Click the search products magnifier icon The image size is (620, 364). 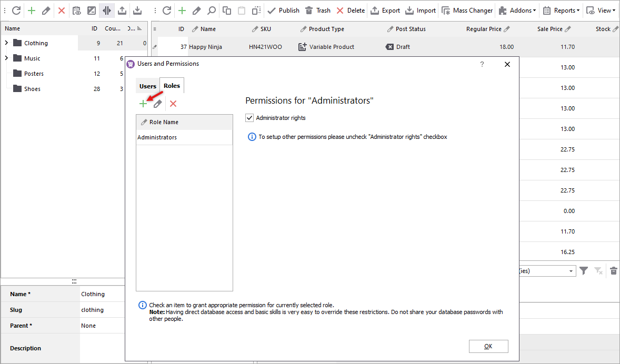pos(211,11)
